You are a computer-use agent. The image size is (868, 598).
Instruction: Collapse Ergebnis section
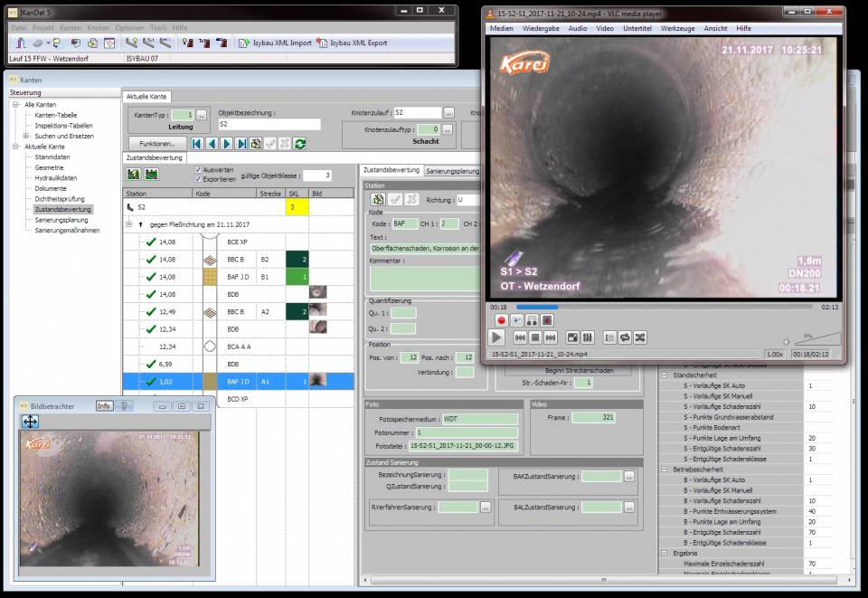(665, 553)
